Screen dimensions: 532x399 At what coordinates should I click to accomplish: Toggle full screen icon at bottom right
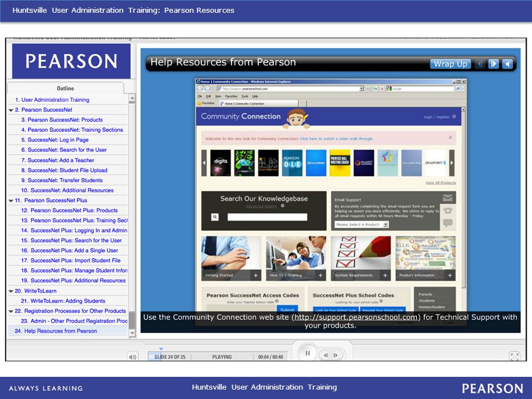(x=514, y=356)
